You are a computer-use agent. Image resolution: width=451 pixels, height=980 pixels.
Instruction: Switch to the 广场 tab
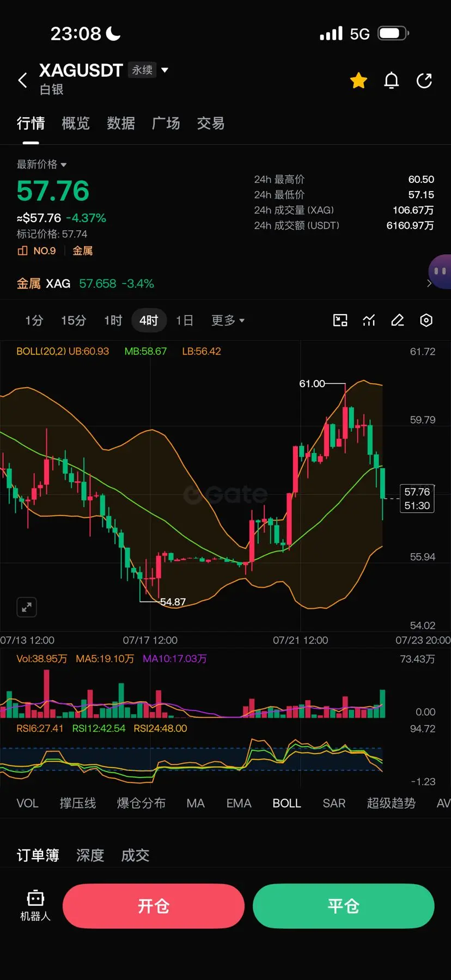coord(166,124)
